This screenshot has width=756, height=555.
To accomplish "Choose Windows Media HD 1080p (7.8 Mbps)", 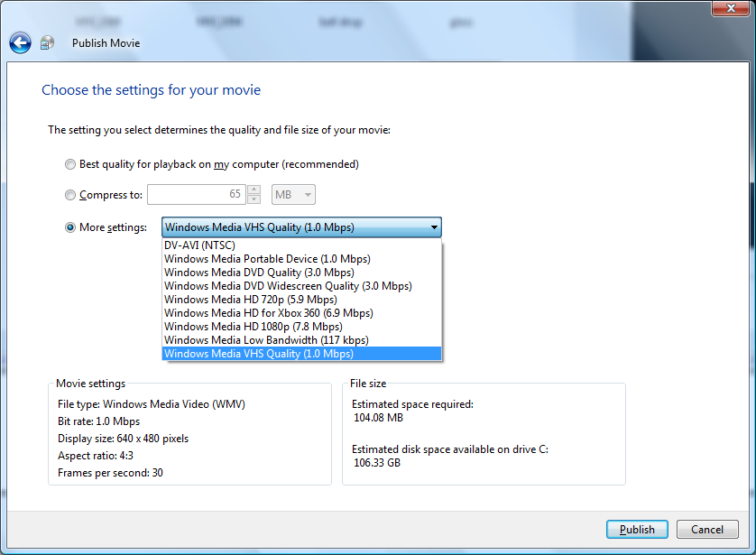I will [x=302, y=327].
